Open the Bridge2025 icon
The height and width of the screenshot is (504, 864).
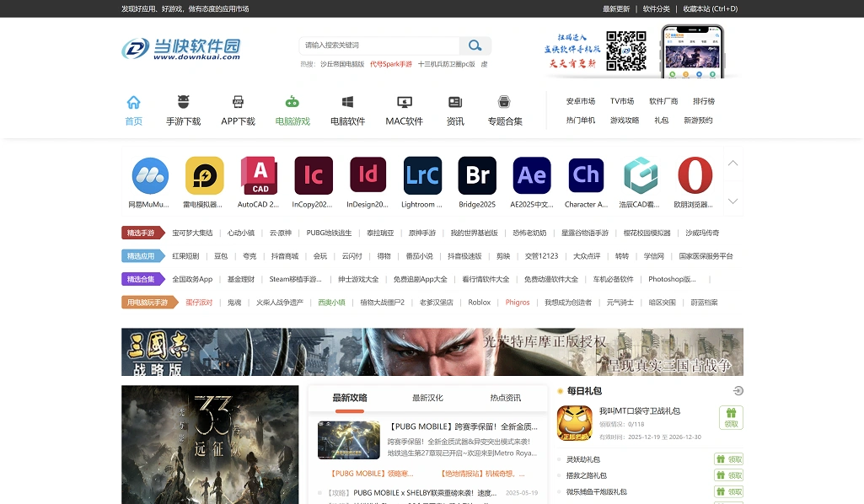pos(476,175)
